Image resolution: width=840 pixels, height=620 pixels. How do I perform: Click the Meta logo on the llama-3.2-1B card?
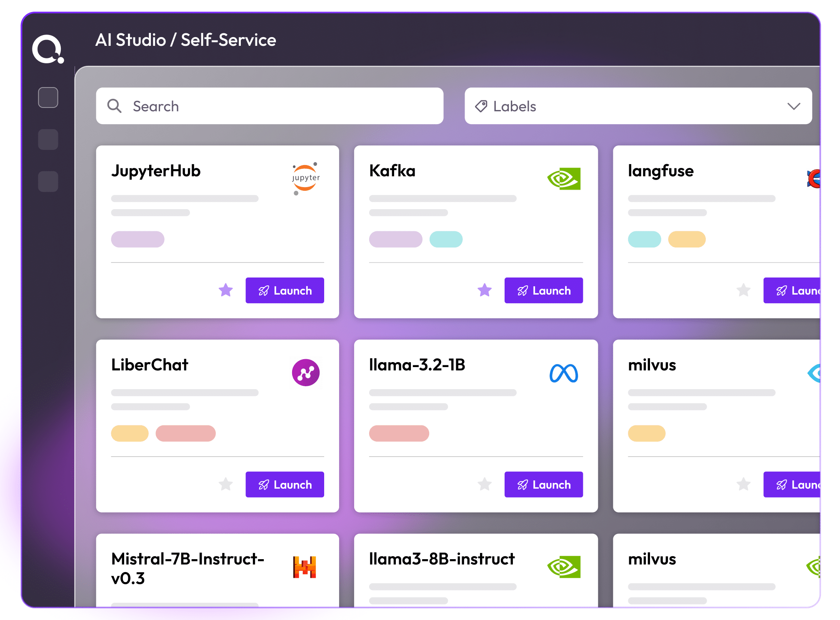[564, 373]
